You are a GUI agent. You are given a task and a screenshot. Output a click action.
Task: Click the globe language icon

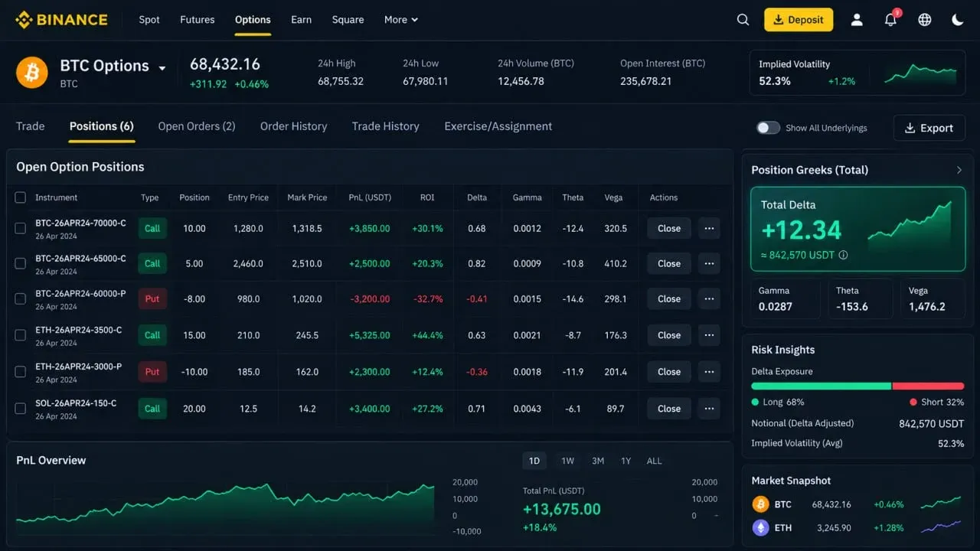925,20
